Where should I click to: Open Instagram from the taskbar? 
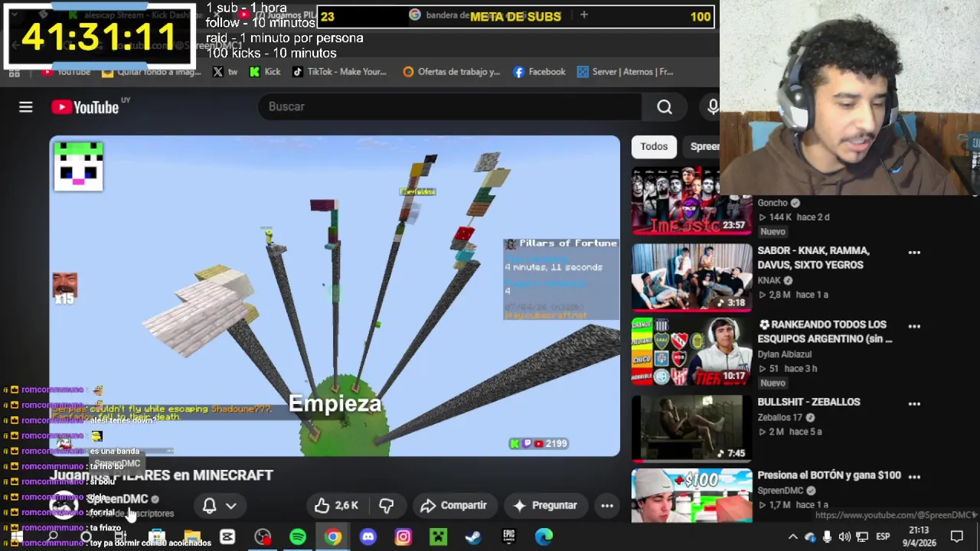(x=403, y=536)
